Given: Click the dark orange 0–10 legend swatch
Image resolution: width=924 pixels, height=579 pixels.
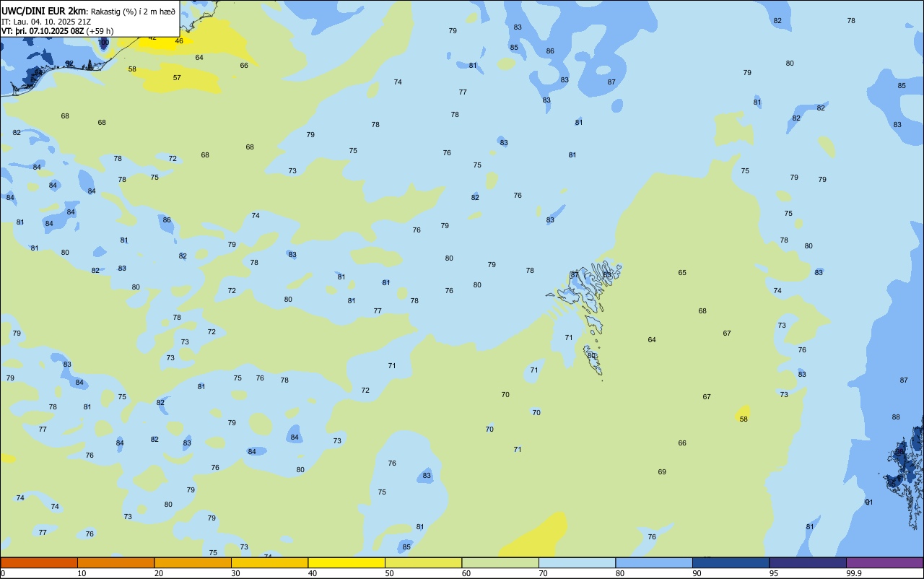Looking at the screenshot, I should pos(39,562).
